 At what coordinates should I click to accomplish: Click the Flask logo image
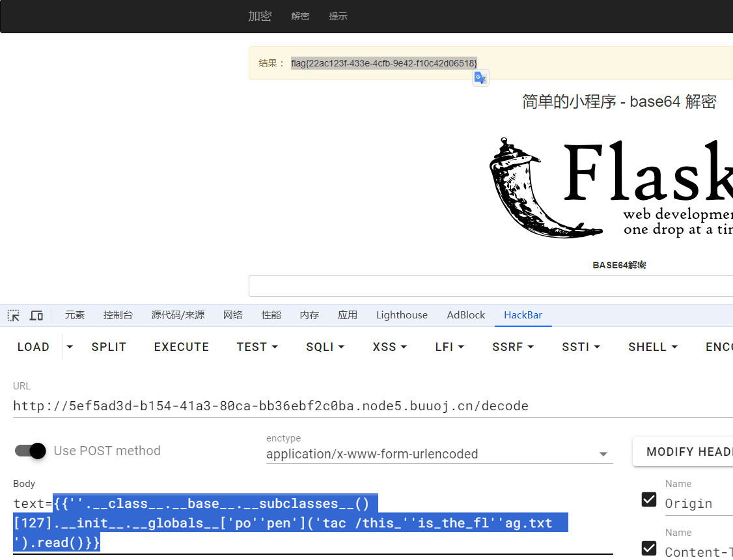[x=611, y=186]
